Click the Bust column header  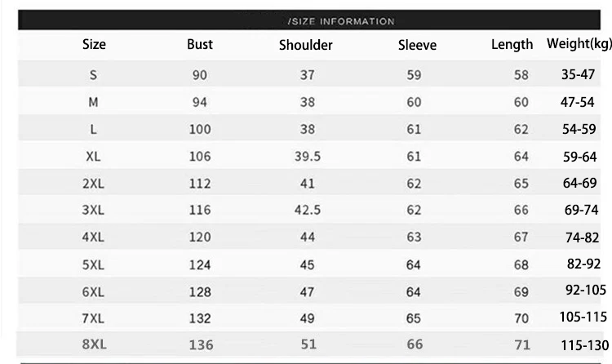coord(200,45)
